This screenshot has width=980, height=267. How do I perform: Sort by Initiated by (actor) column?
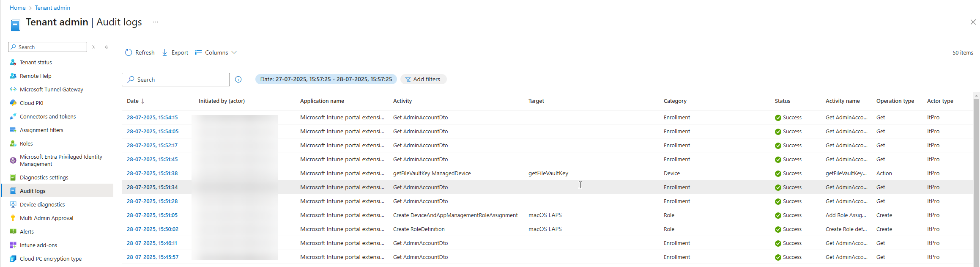click(222, 101)
